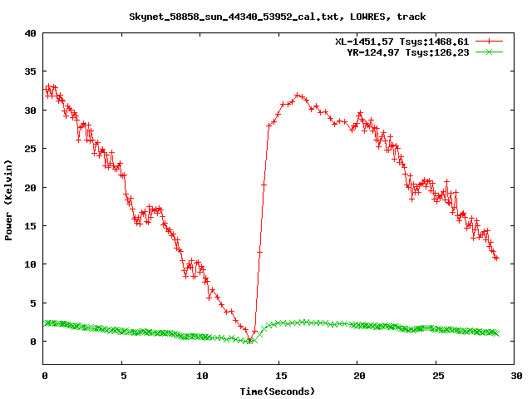Click the y-axis tick label 30
The width and height of the screenshot is (532, 399).
[x=30, y=111]
